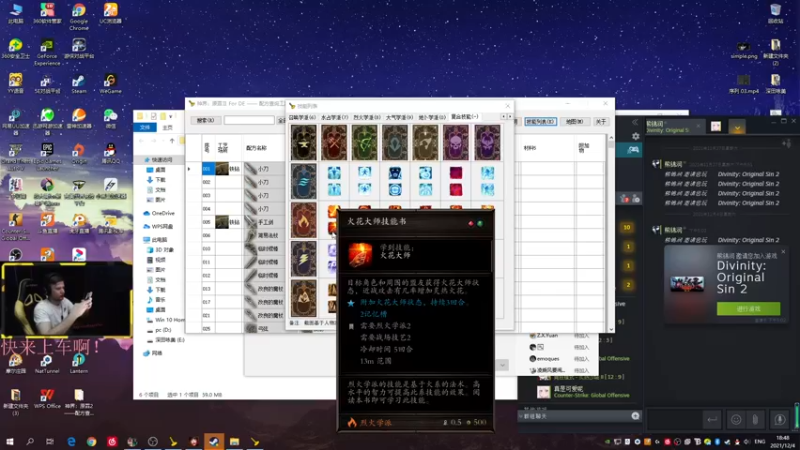Click 地图 button in recipe tool
The image size is (800, 450).
(x=574, y=121)
